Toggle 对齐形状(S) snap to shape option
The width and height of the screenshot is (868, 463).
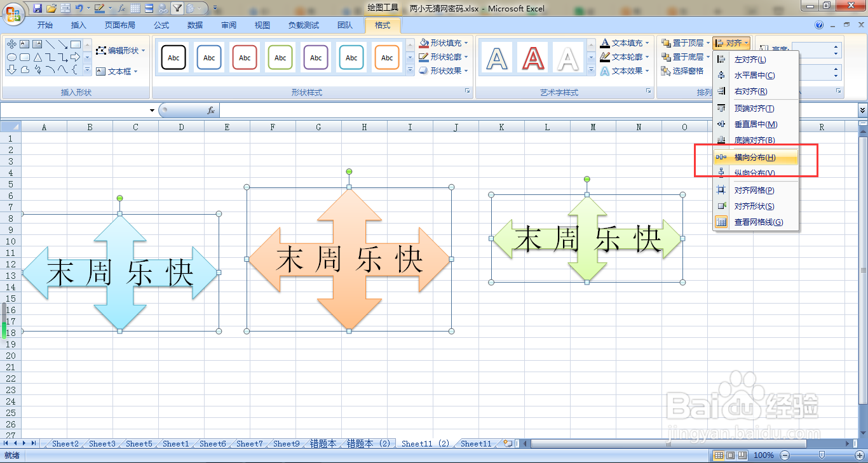click(756, 206)
